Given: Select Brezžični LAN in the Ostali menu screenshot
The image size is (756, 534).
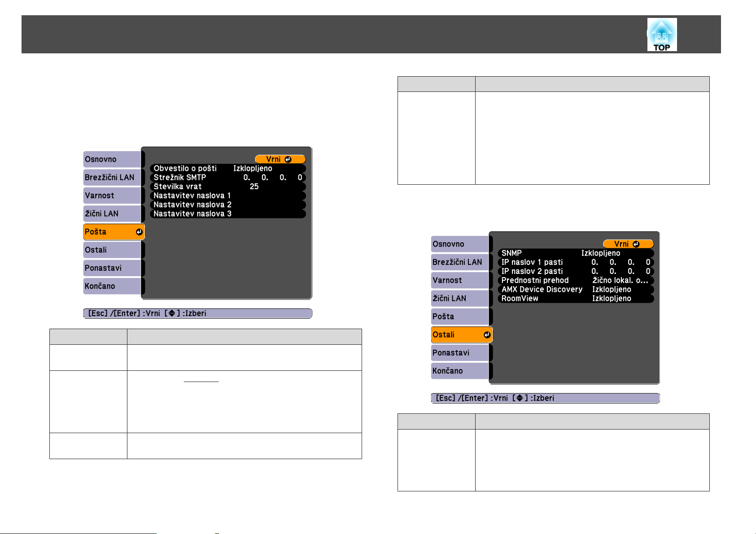Looking at the screenshot, I should (460, 262).
